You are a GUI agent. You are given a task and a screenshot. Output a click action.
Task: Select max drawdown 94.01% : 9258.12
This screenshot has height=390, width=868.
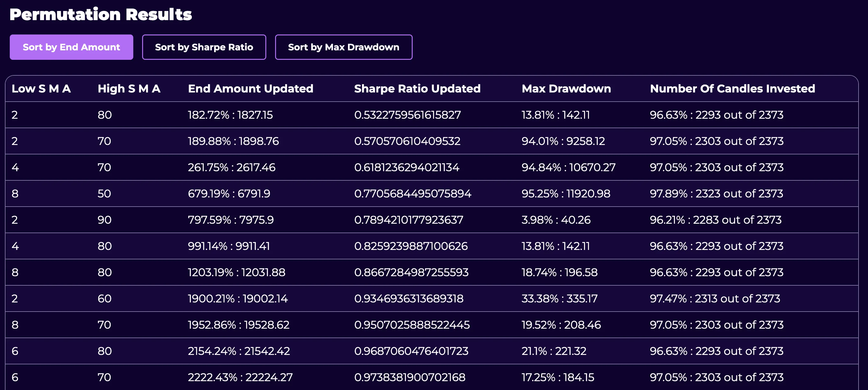coord(563,141)
